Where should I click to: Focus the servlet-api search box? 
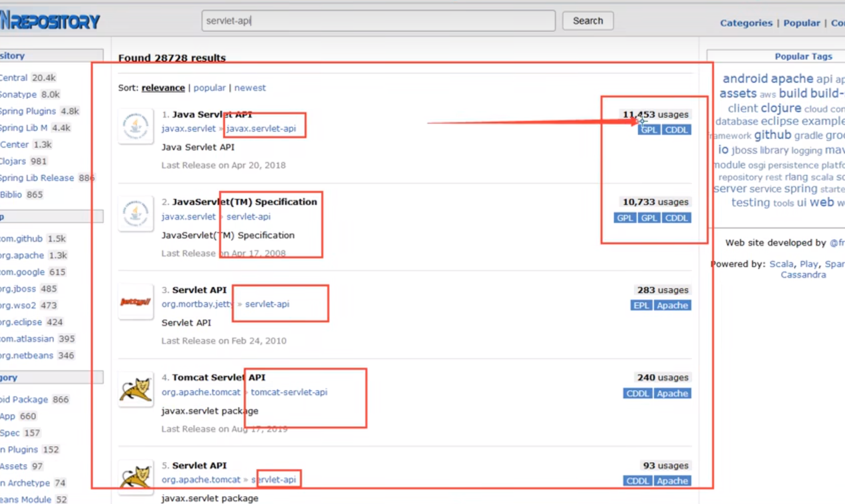378,21
